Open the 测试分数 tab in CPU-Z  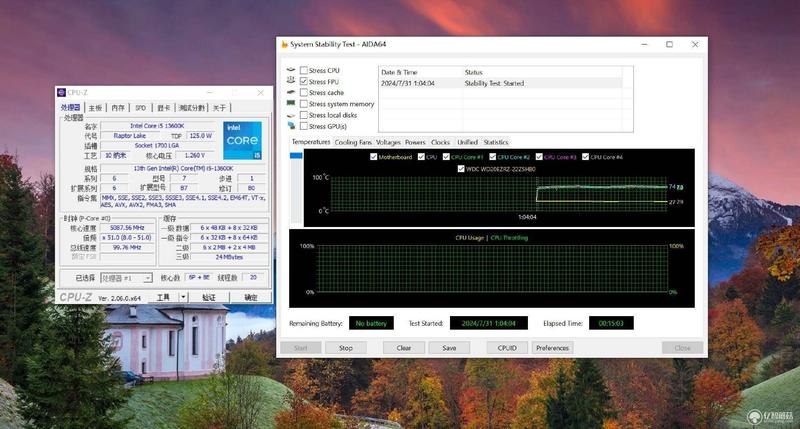(192, 108)
